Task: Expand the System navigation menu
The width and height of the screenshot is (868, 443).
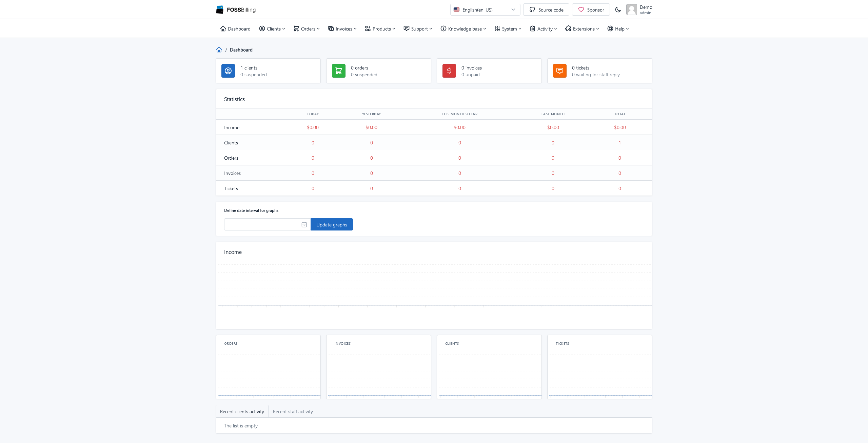Action: 508,28
